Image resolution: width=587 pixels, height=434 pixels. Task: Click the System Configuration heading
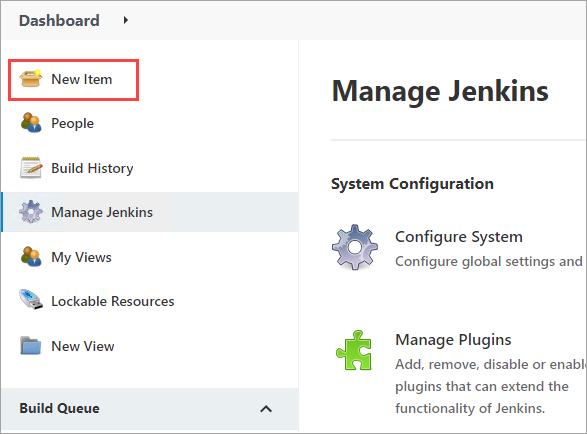412,184
